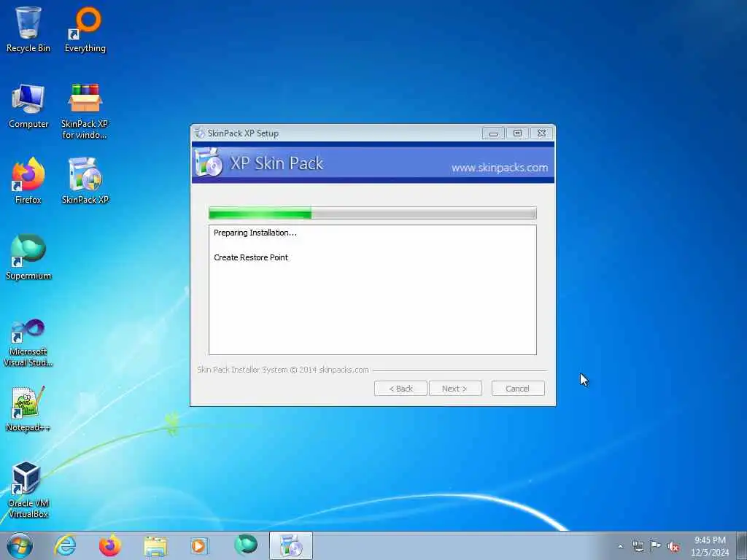
Task: Launch Firefox from the taskbar
Action: (110, 545)
